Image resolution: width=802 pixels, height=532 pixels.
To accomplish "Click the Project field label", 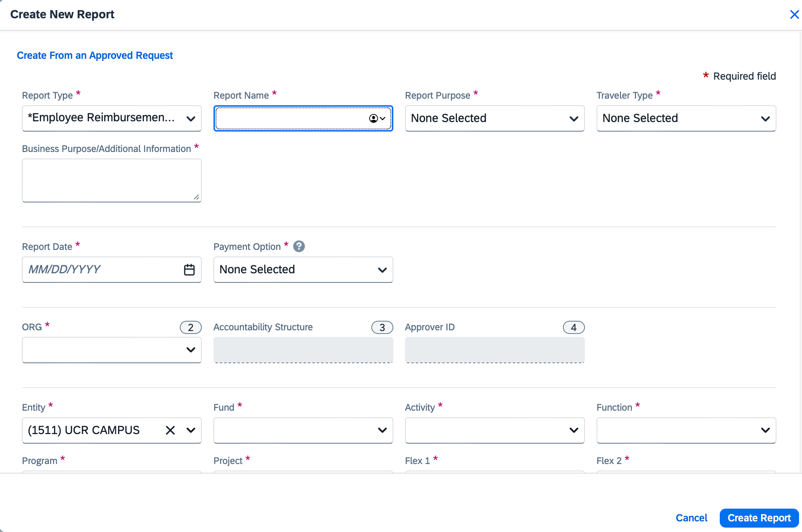I will point(228,461).
